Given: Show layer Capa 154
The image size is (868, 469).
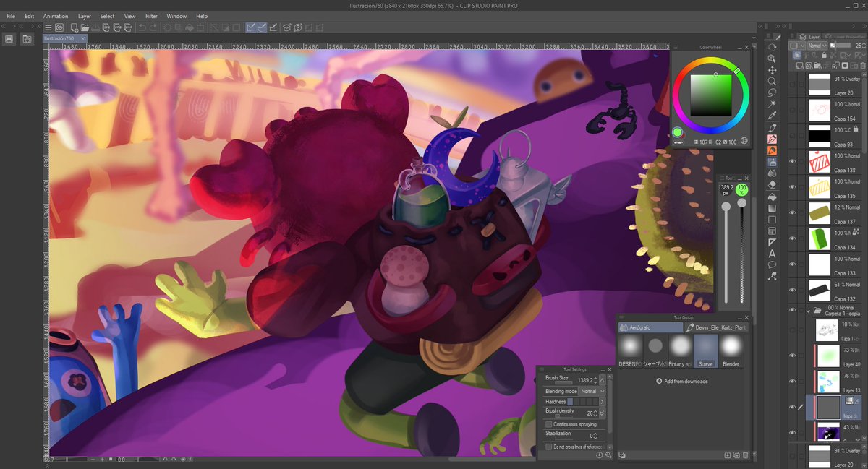Looking at the screenshot, I should [x=792, y=110].
